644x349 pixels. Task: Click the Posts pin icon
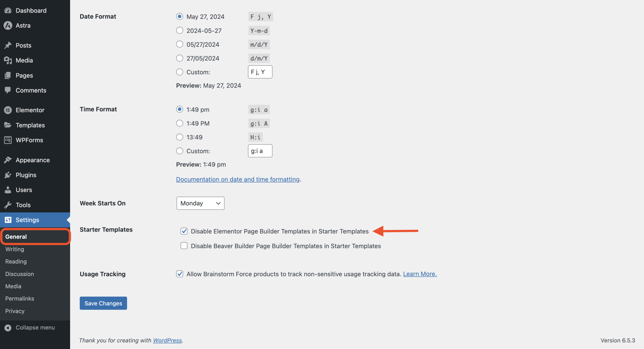8,45
